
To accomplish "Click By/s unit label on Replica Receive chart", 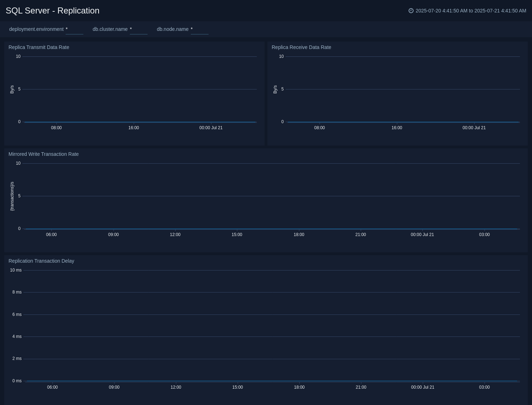I will click(275, 89).
